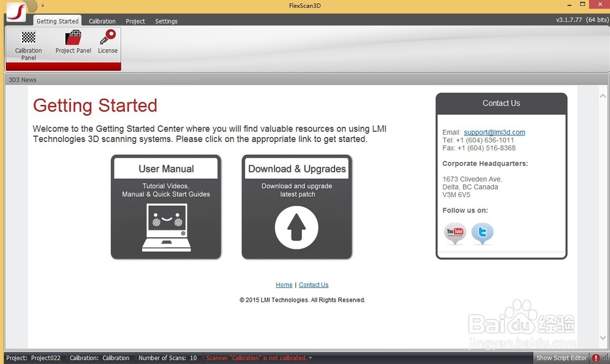Follow the Home link in footer
The image size is (610, 364).
point(284,285)
